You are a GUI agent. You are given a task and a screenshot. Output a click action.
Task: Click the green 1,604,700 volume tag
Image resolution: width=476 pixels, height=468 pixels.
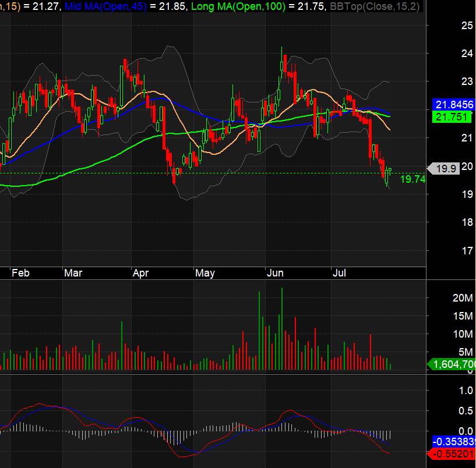click(454, 364)
